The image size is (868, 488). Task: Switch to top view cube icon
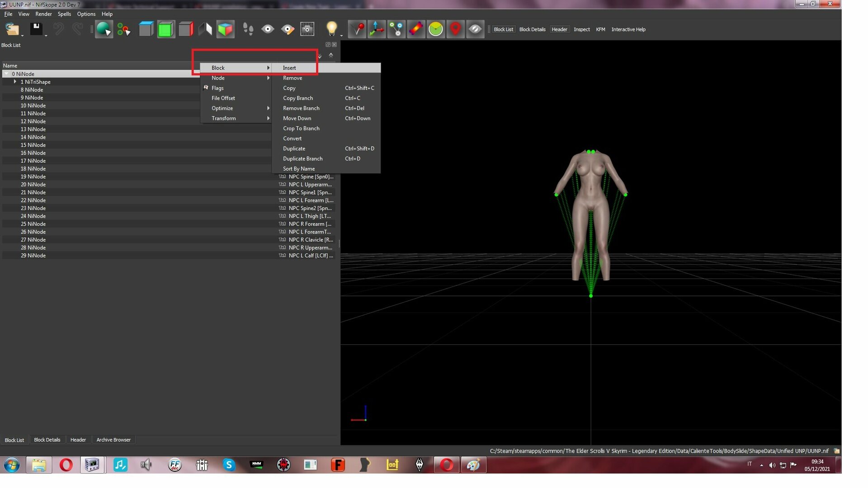click(146, 29)
